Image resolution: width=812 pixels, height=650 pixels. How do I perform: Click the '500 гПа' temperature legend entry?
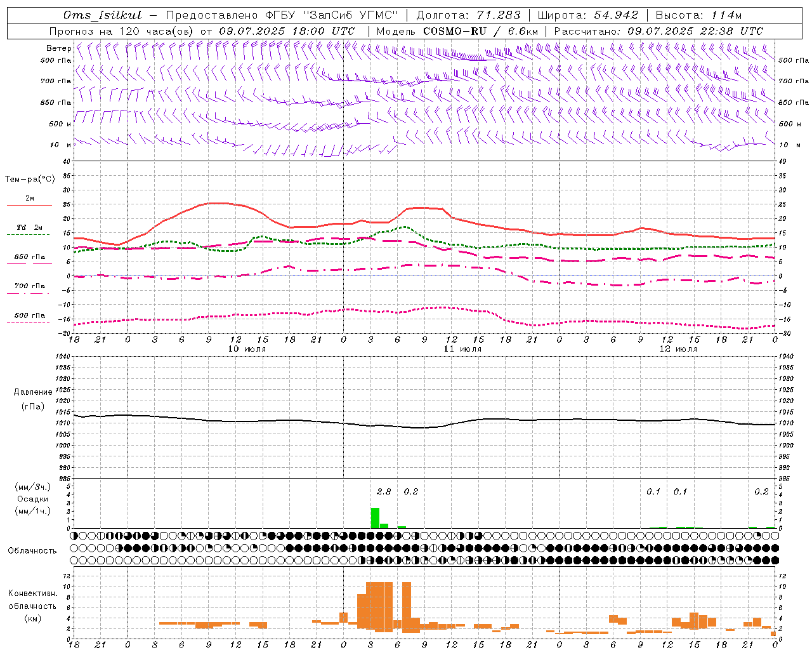point(30,315)
